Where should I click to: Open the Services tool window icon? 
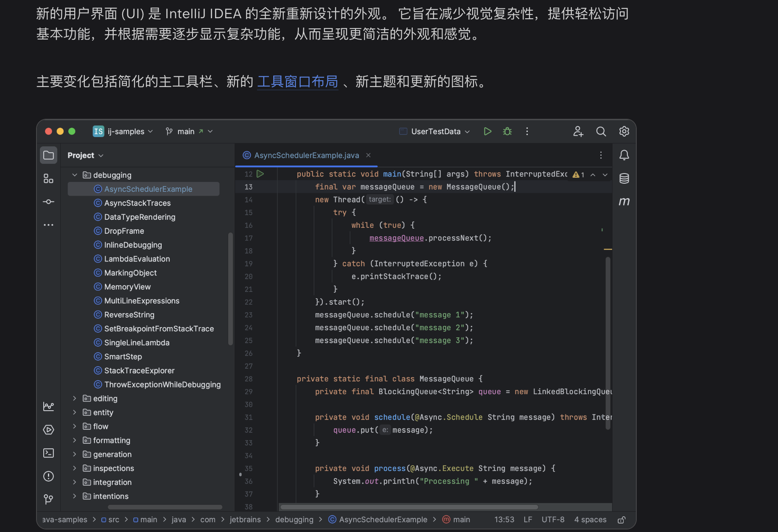click(48, 430)
